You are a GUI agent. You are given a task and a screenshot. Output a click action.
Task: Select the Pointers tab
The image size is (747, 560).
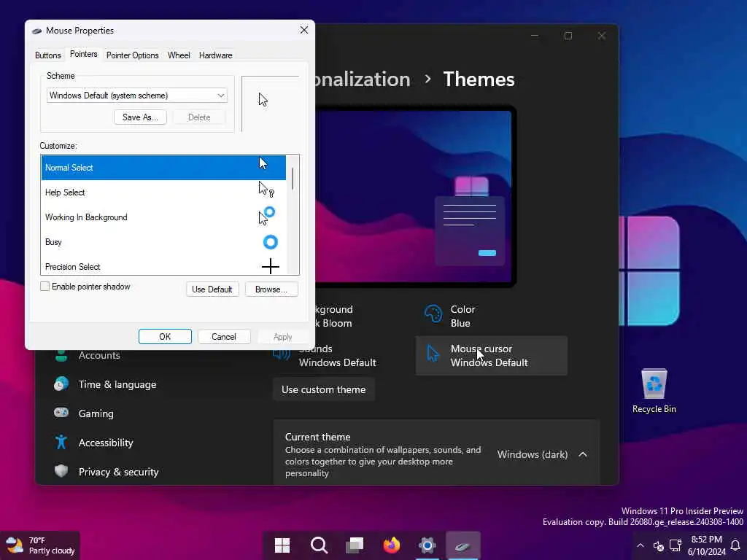pyautogui.click(x=83, y=54)
